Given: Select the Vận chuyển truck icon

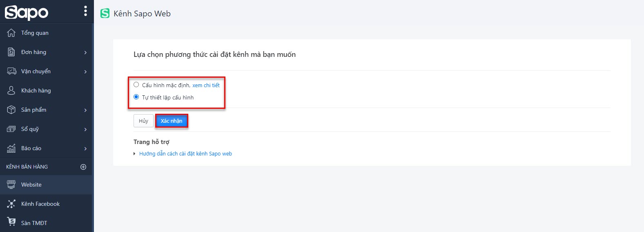Looking at the screenshot, I should [x=11, y=71].
